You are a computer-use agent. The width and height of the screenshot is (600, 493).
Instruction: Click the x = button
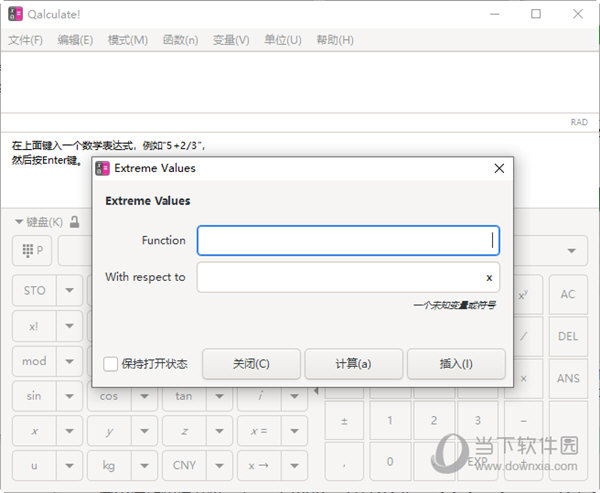259,431
